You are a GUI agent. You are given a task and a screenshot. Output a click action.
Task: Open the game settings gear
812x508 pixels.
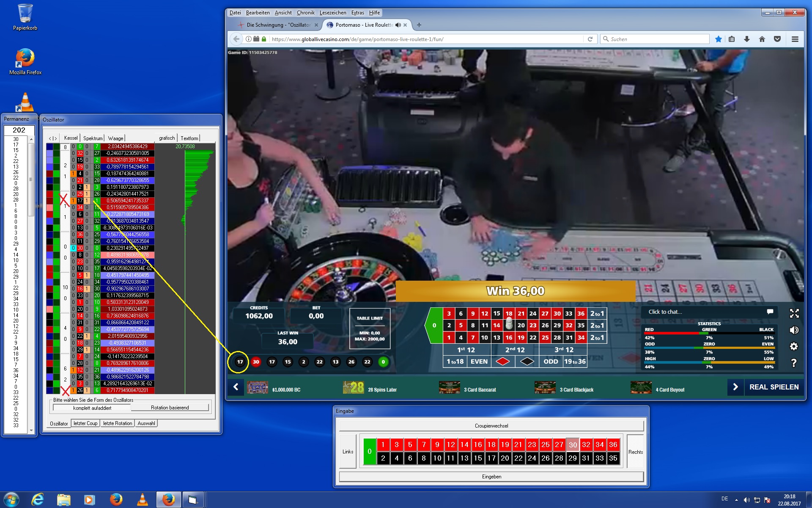794,346
